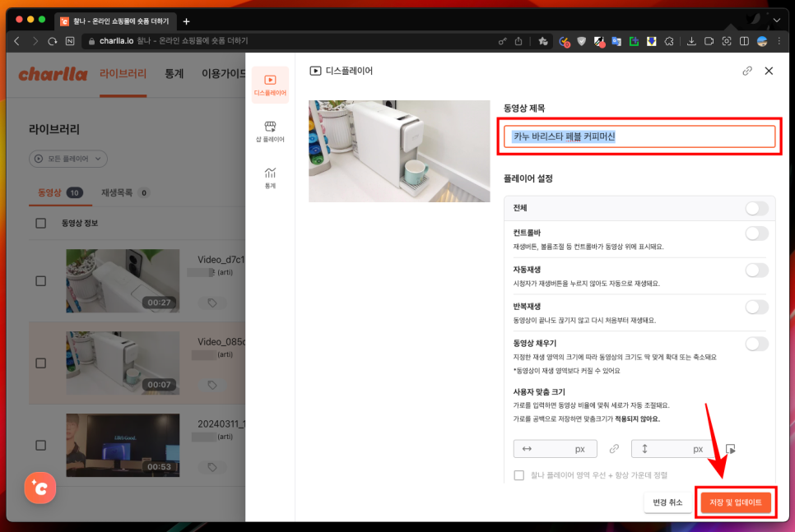Open the 00:53 video thumbnail
Screen dimensions: 795x532
123,445
